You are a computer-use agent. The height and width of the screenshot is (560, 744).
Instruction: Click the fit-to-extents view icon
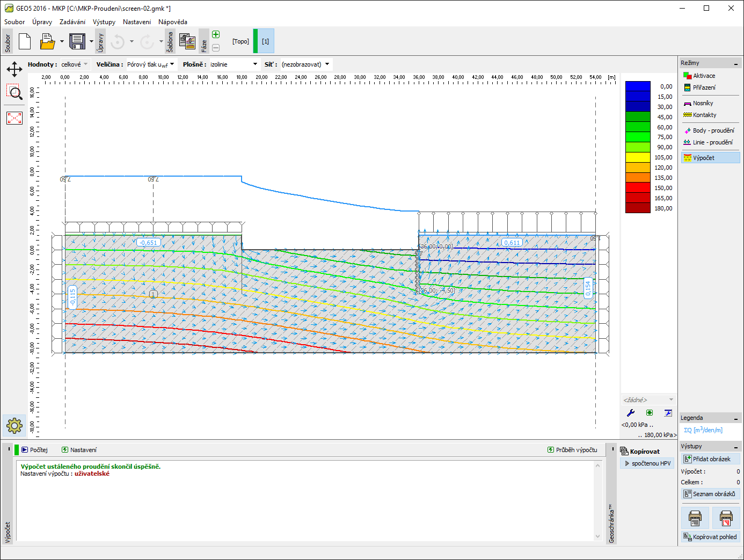[14, 118]
